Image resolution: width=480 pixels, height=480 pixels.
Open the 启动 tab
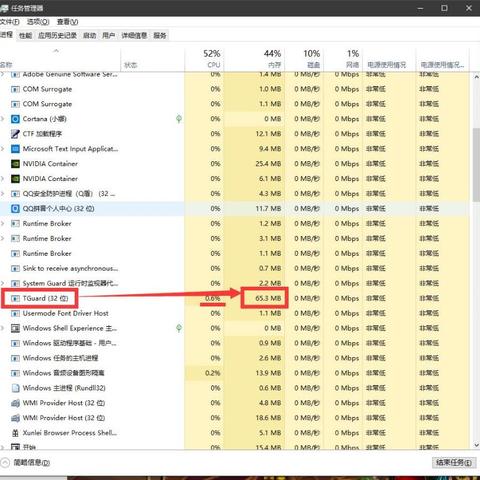(x=89, y=36)
